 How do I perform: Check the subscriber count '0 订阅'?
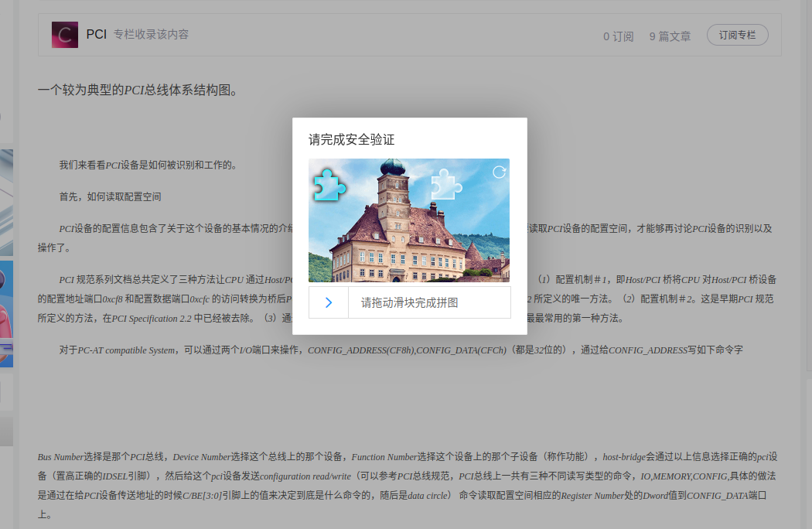618,34
